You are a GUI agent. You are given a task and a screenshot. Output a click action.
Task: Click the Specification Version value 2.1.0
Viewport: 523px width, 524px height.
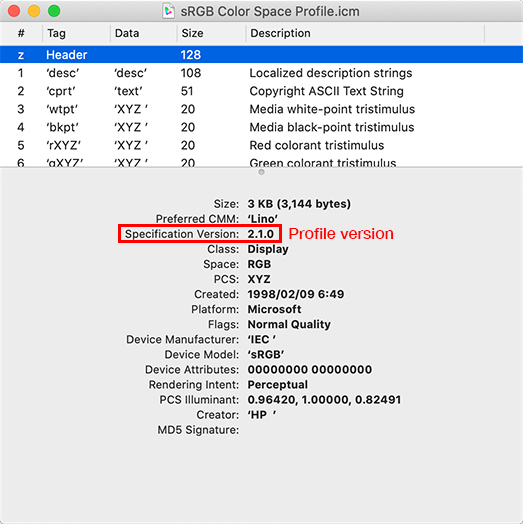pyautogui.click(x=261, y=234)
